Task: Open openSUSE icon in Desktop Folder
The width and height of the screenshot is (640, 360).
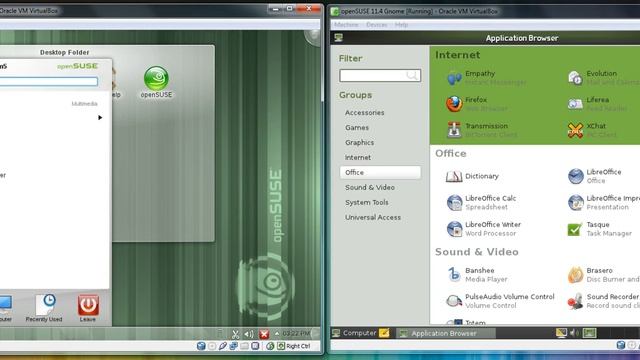Action: (156, 82)
